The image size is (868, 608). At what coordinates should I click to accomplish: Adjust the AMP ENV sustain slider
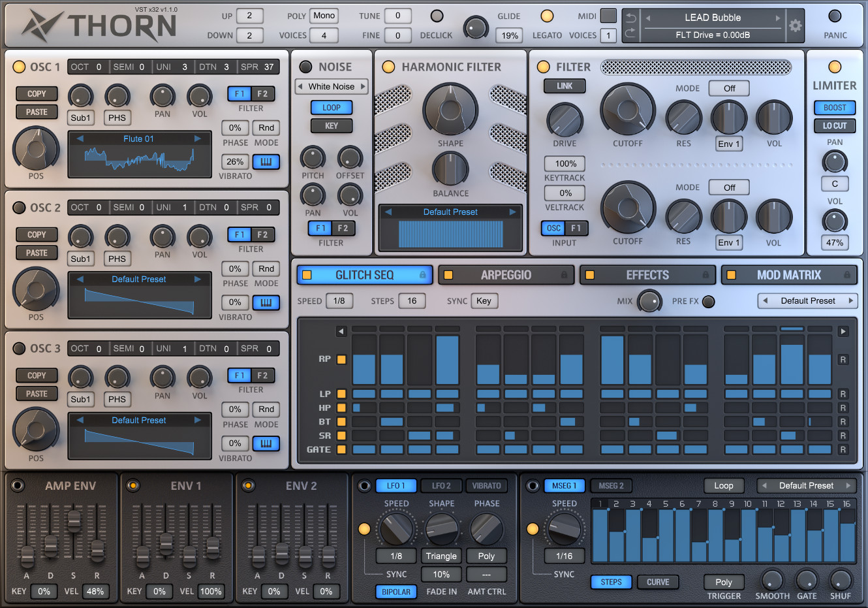coord(74,520)
